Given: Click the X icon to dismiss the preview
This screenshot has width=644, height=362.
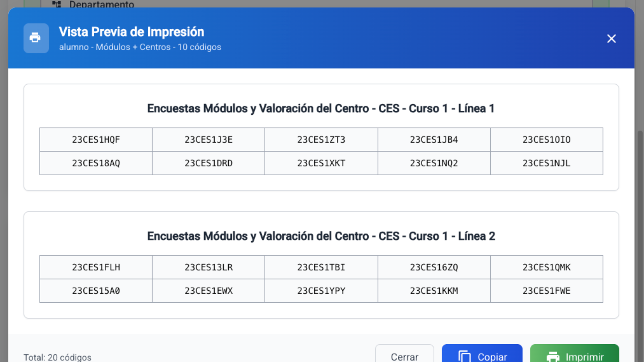Looking at the screenshot, I should coord(611,39).
